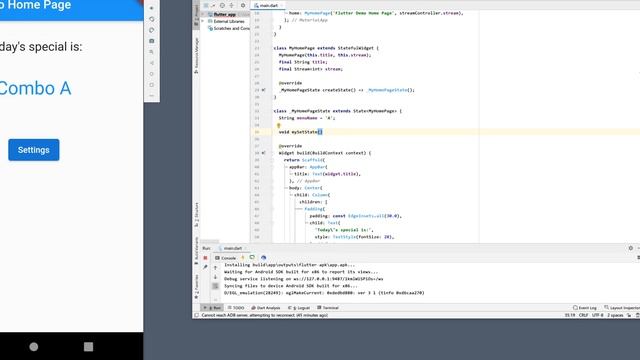The width and height of the screenshot is (640, 360).
Task: Open the Event Log tool window
Action: tap(585, 308)
